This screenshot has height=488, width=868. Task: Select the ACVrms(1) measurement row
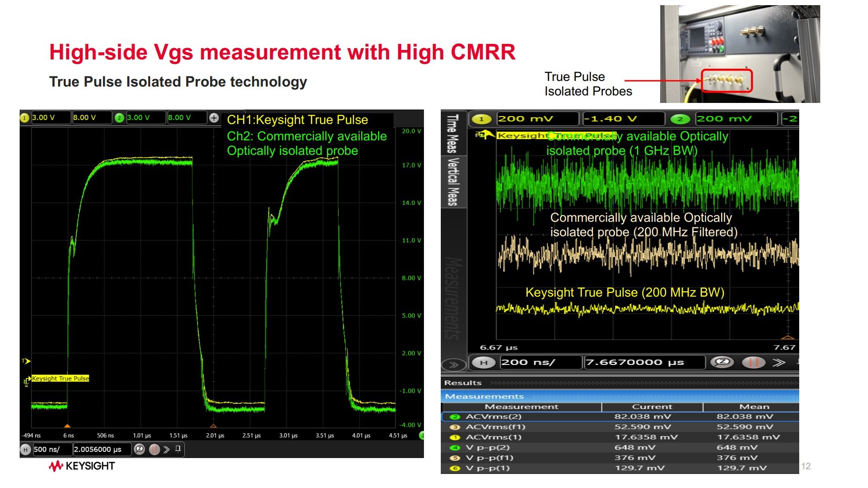[620, 437]
